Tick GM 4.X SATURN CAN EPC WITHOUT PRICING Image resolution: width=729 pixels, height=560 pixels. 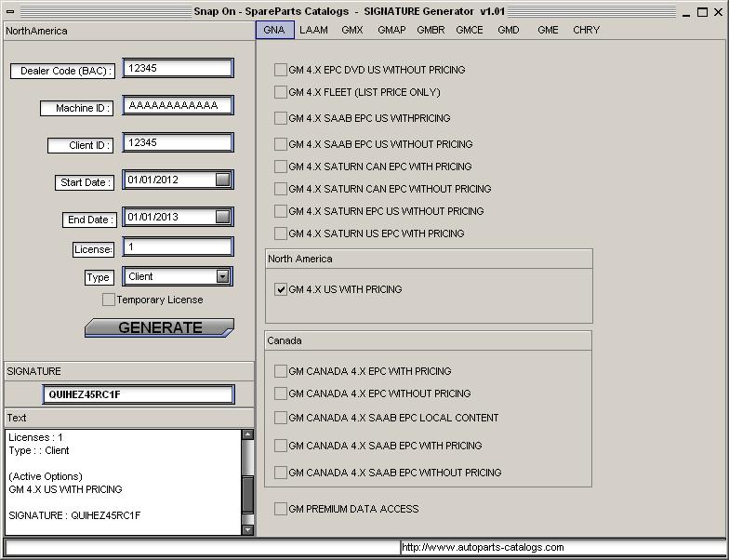(x=281, y=189)
